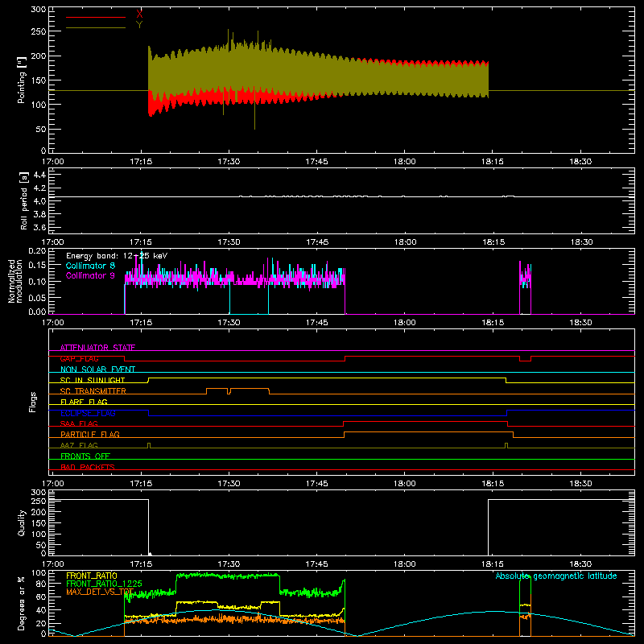Click the Pointing axis title
644x644 pixels.
pyautogui.click(x=22, y=80)
